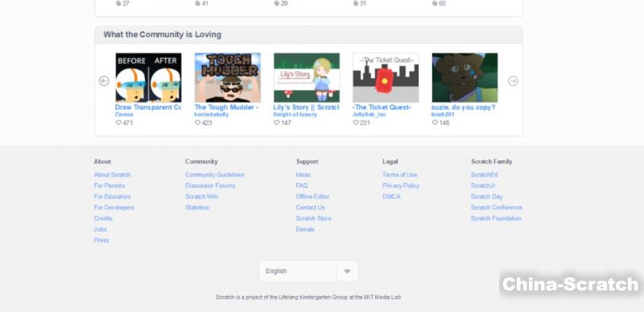Click the left carousel arrow icon

click(x=104, y=81)
